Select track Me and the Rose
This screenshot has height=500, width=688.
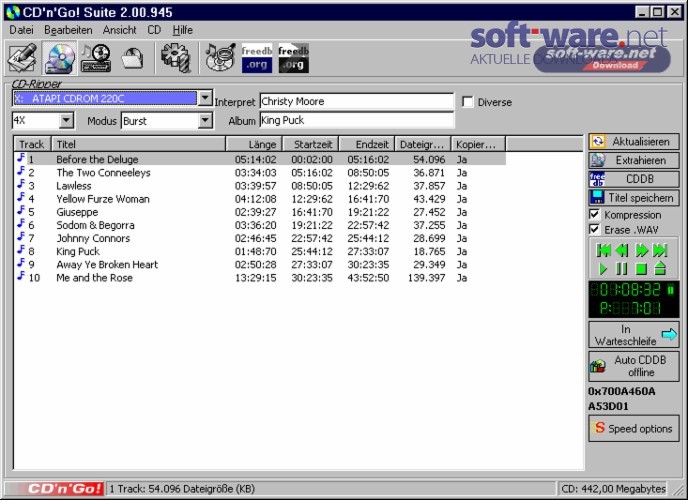[260, 278]
